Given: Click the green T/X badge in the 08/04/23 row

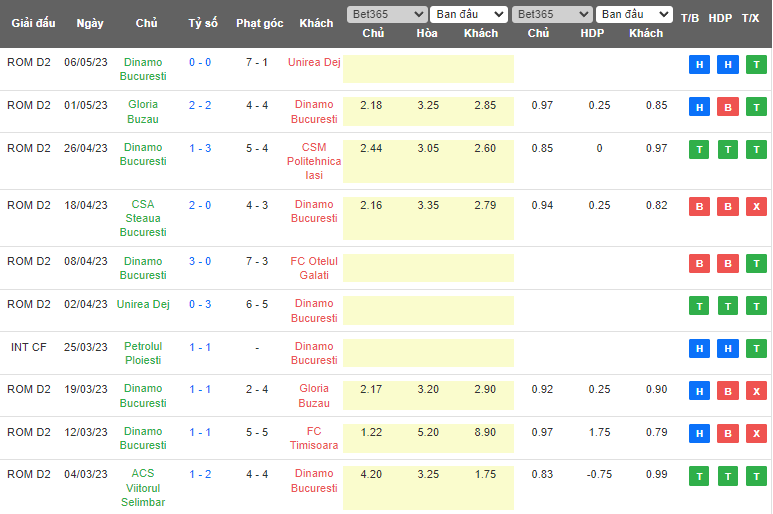Looking at the screenshot, I should [x=756, y=264].
